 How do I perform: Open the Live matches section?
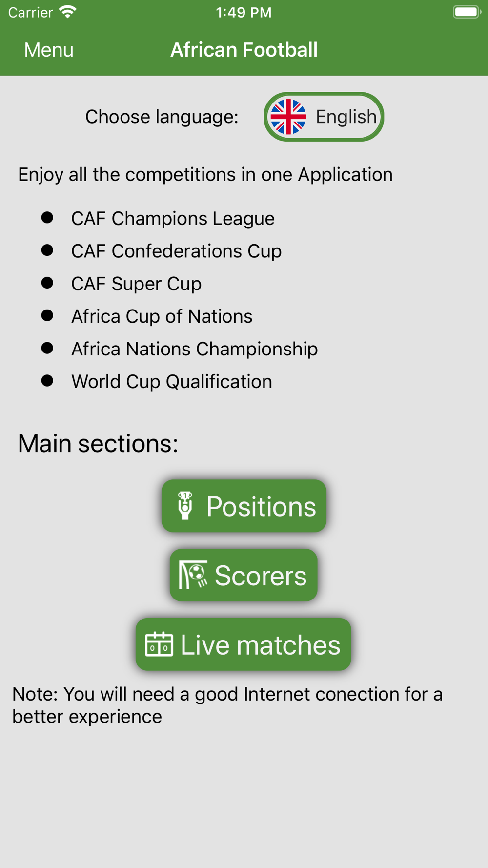click(x=244, y=644)
